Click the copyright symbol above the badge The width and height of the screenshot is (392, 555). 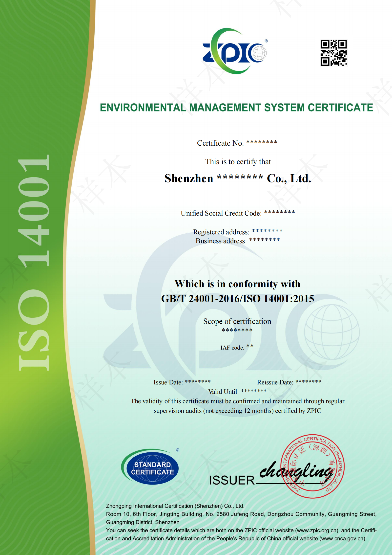coord(178,450)
